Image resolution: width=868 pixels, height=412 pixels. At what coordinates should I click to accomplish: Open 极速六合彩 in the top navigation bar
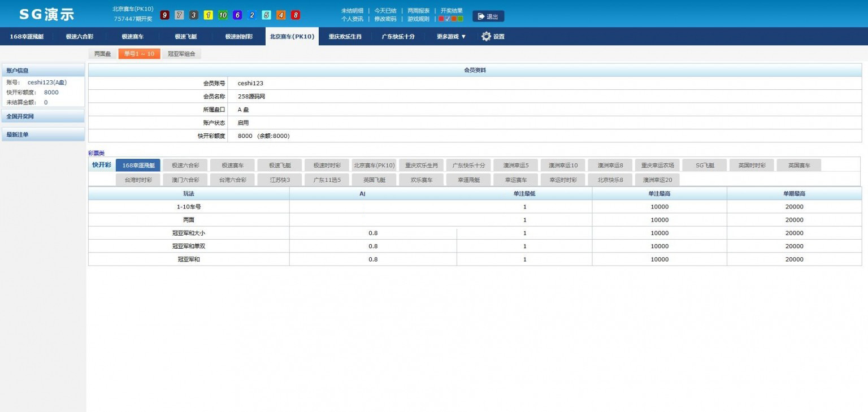pos(79,37)
